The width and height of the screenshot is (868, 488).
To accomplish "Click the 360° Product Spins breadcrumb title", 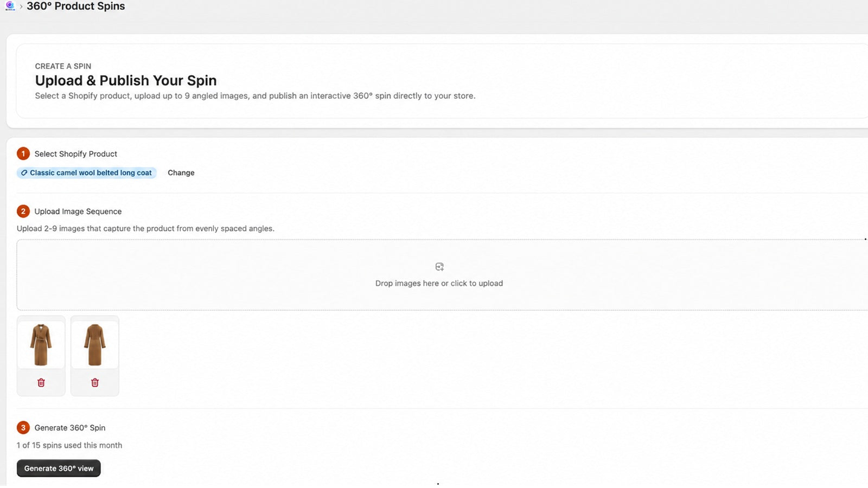I will [x=76, y=7].
